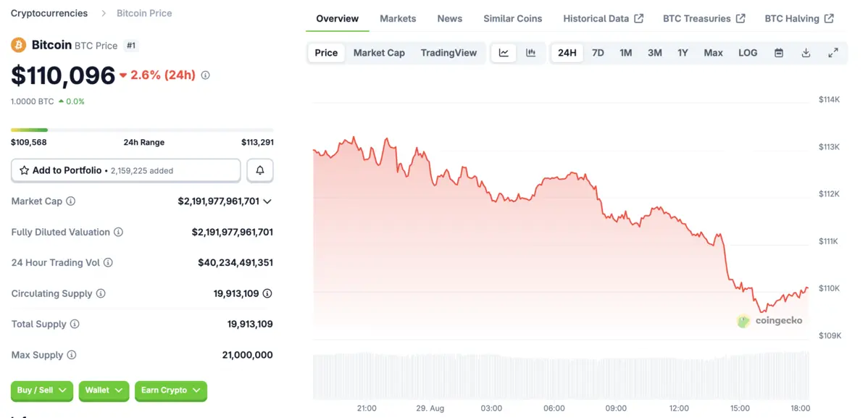Open the calendar date range picker
Viewport: 868px width, 418px height.
pyautogui.click(x=779, y=53)
